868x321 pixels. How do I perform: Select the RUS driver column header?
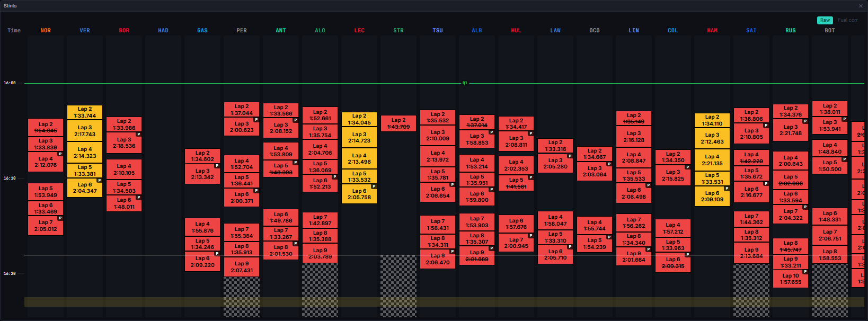click(x=791, y=31)
